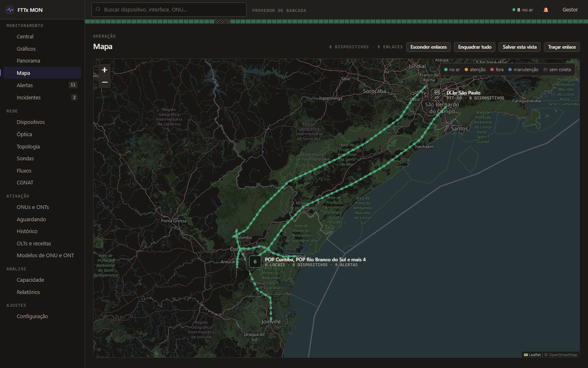Open Histórico under Ativação
Viewport: 588px width, 368px height.
[42, 231]
